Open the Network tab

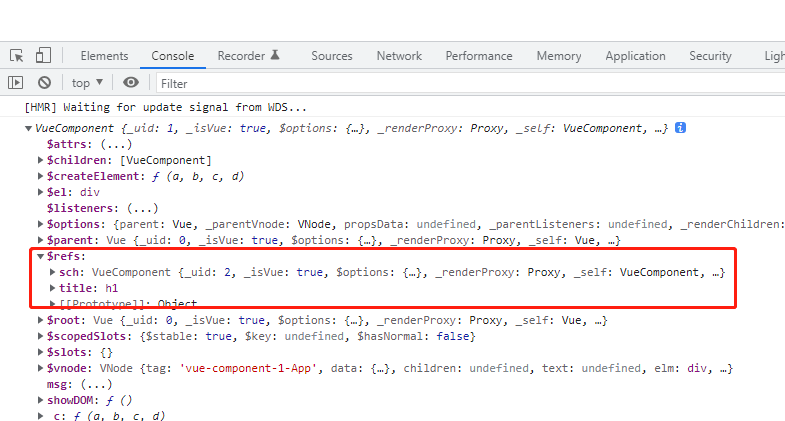399,56
